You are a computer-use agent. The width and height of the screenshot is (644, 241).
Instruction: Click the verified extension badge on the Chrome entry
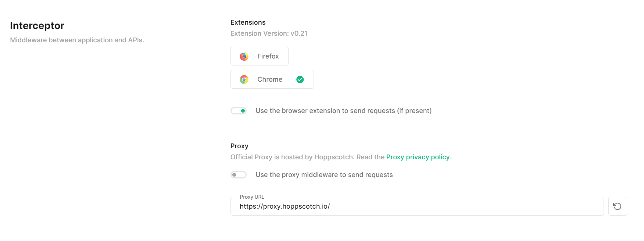(300, 79)
